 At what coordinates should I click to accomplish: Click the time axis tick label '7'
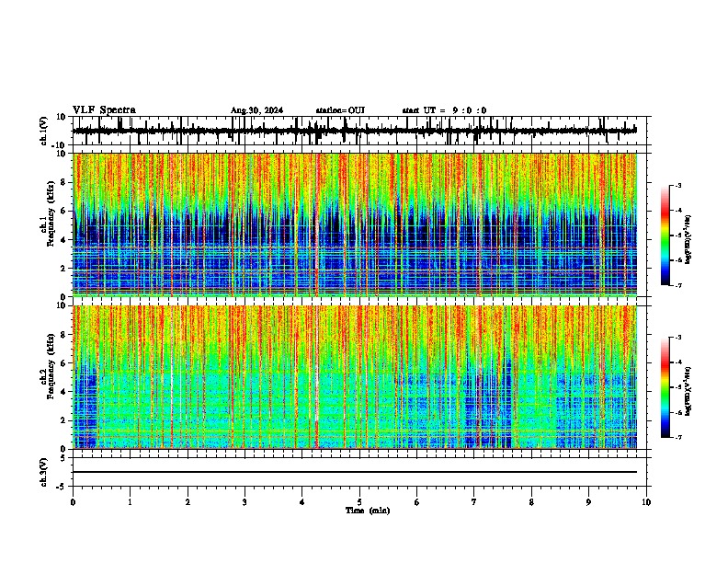[474, 502]
